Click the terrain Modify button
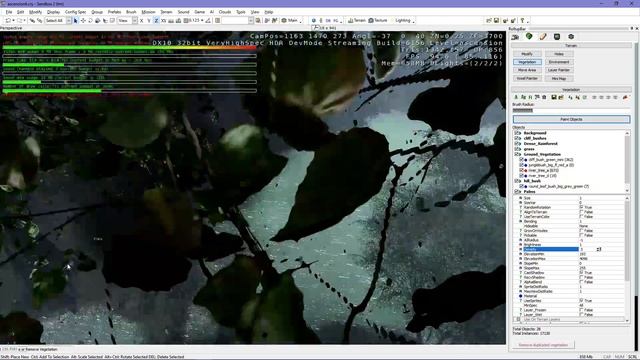The height and width of the screenshot is (360, 640). pos(527,54)
